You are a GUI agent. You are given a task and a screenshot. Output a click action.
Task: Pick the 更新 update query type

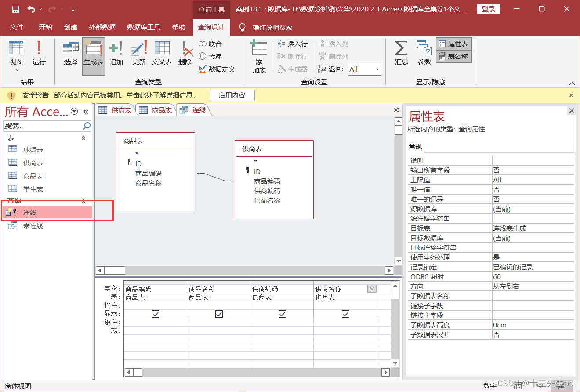[139, 54]
